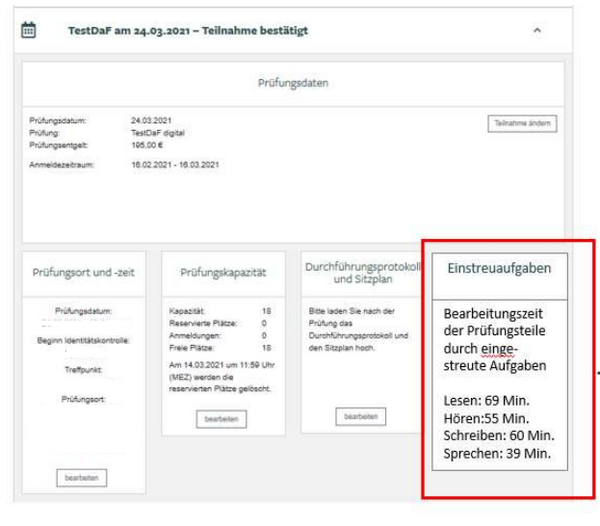Viewport: 600px width, 526px height.
Task: Click bearbeiten in Prüfungsort und -zeit card
Action: coord(82,478)
